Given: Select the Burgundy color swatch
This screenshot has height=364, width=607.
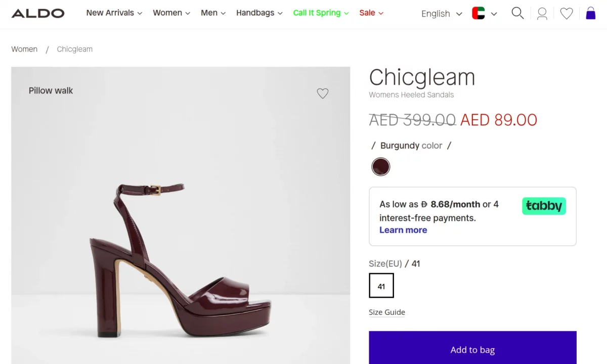Looking at the screenshot, I should coord(380,166).
